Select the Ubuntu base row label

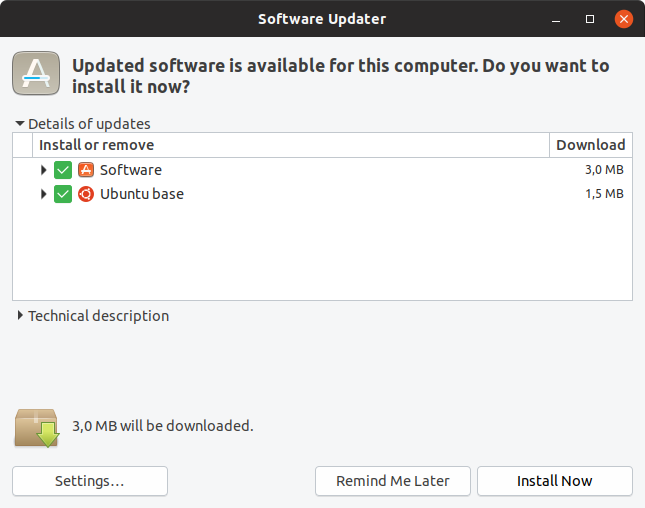[142, 194]
